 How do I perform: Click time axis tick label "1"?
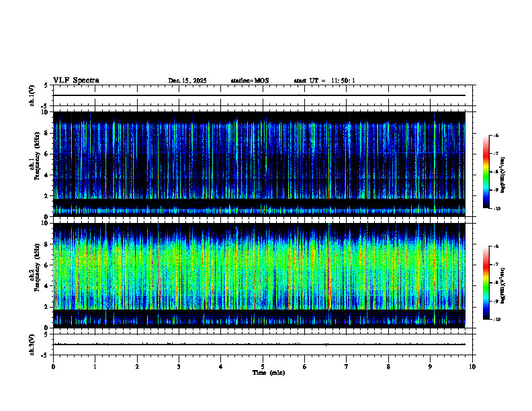coord(95,367)
